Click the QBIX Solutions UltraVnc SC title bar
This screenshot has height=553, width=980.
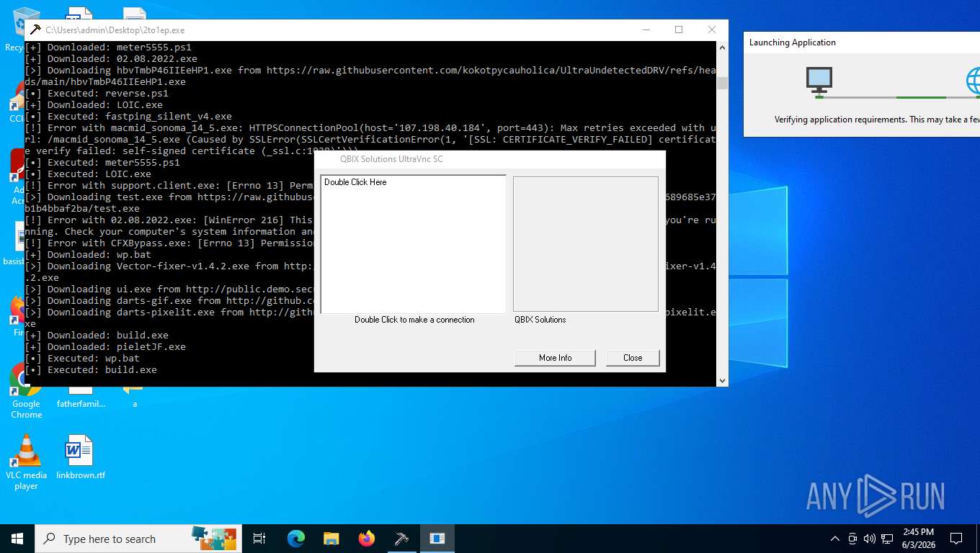click(x=490, y=159)
